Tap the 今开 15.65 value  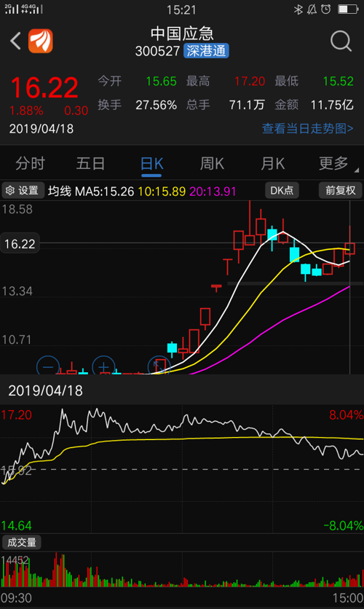(x=161, y=81)
